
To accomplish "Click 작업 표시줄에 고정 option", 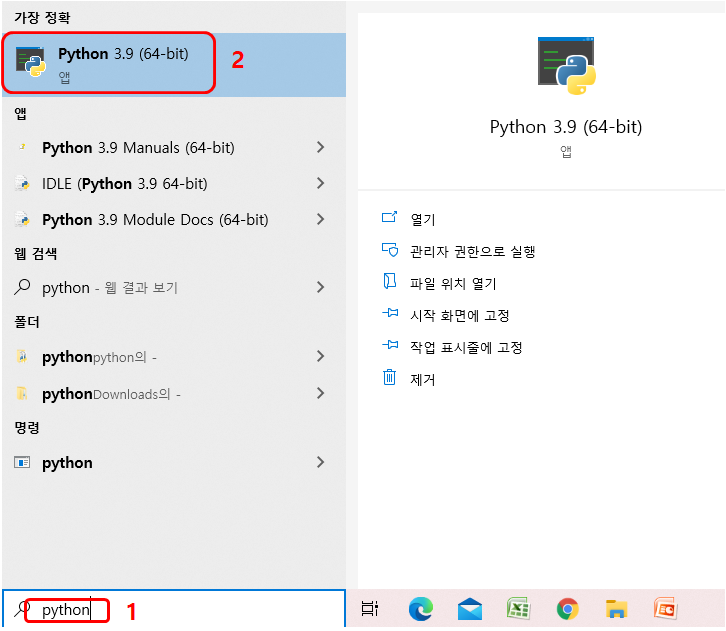I will point(466,347).
